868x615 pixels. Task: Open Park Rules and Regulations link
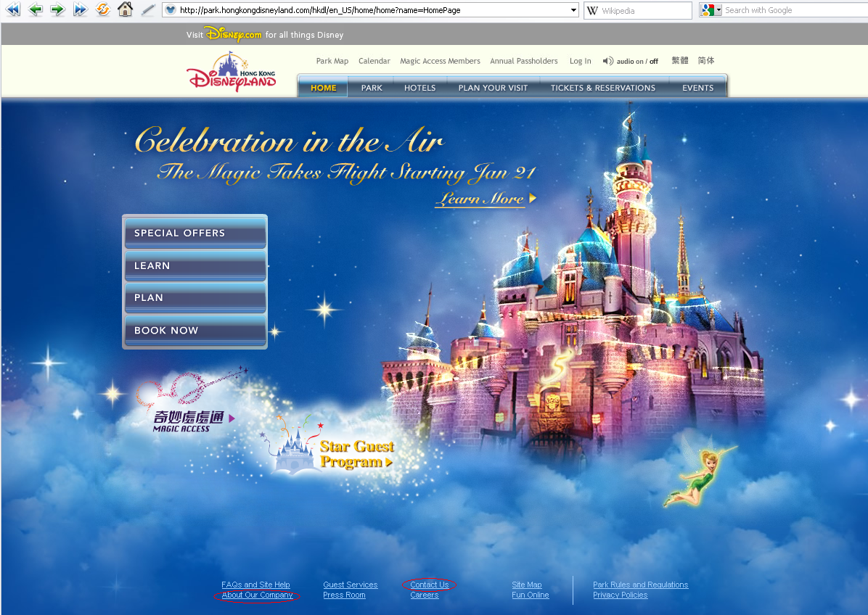641,585
